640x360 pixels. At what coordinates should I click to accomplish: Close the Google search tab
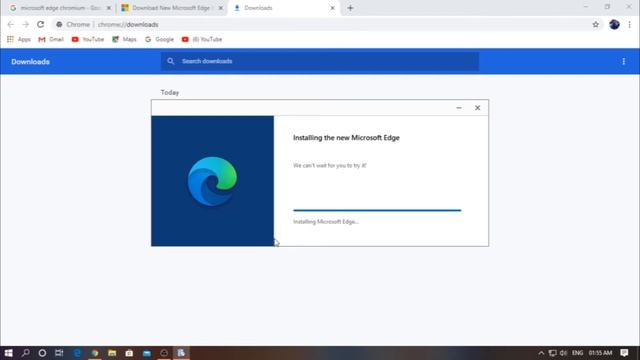coord(109,8)
